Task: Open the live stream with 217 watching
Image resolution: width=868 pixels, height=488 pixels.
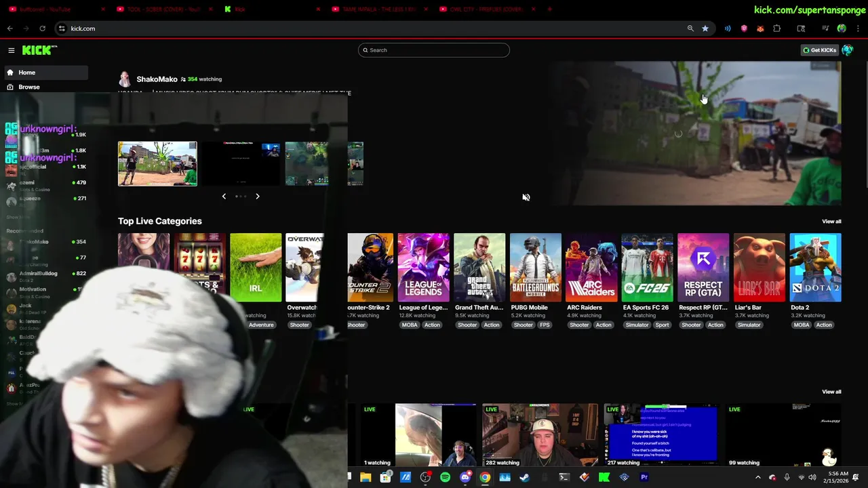Action: point(661,435)
